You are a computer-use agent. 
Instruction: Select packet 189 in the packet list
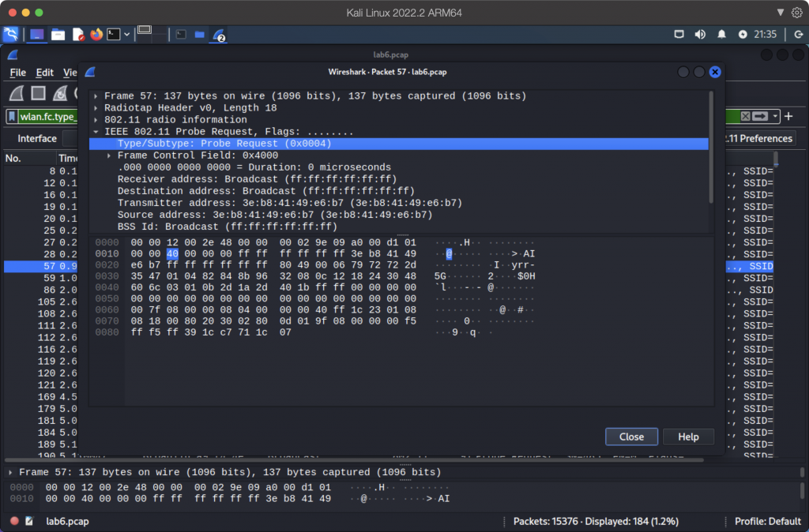point(41,444)
